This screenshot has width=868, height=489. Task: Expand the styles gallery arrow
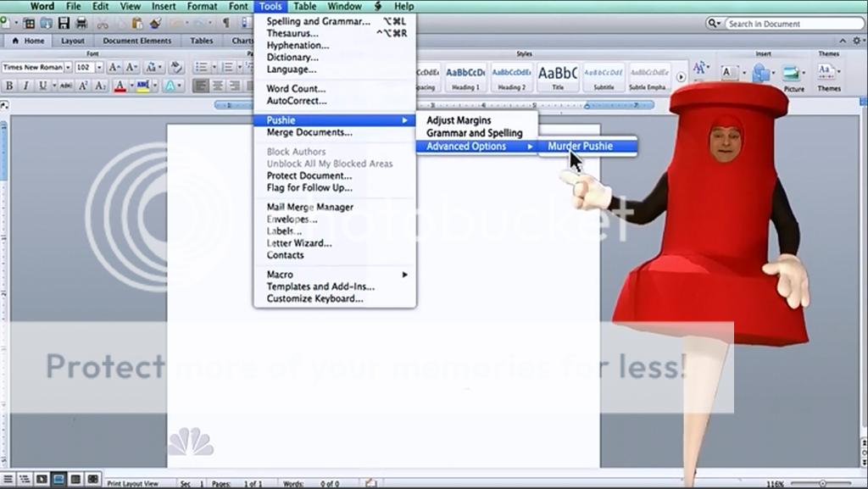pos(681,77)
